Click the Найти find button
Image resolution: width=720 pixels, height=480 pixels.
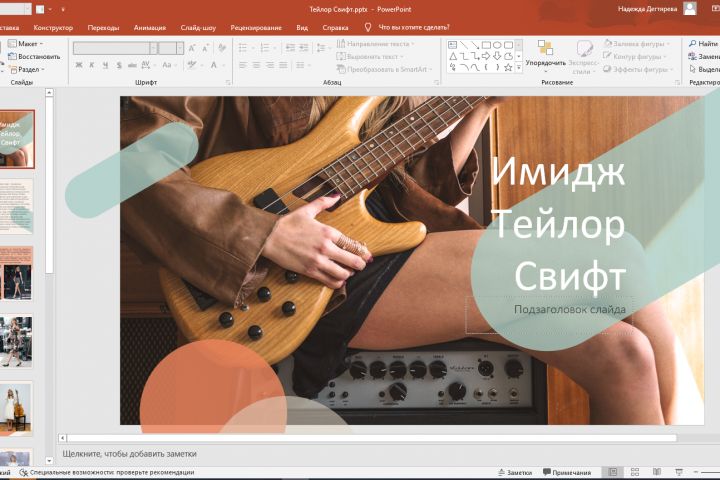[x=703, y=44]
